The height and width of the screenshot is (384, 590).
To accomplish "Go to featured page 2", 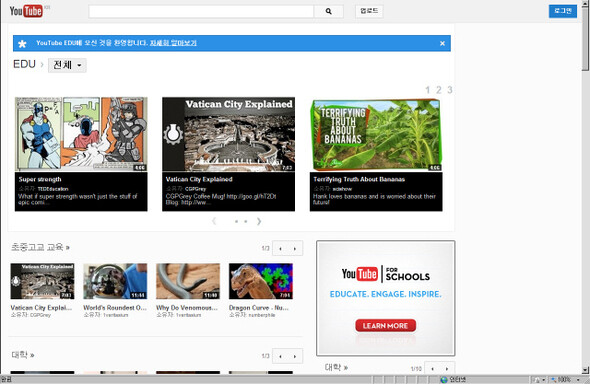I will [x=439, y=90].
